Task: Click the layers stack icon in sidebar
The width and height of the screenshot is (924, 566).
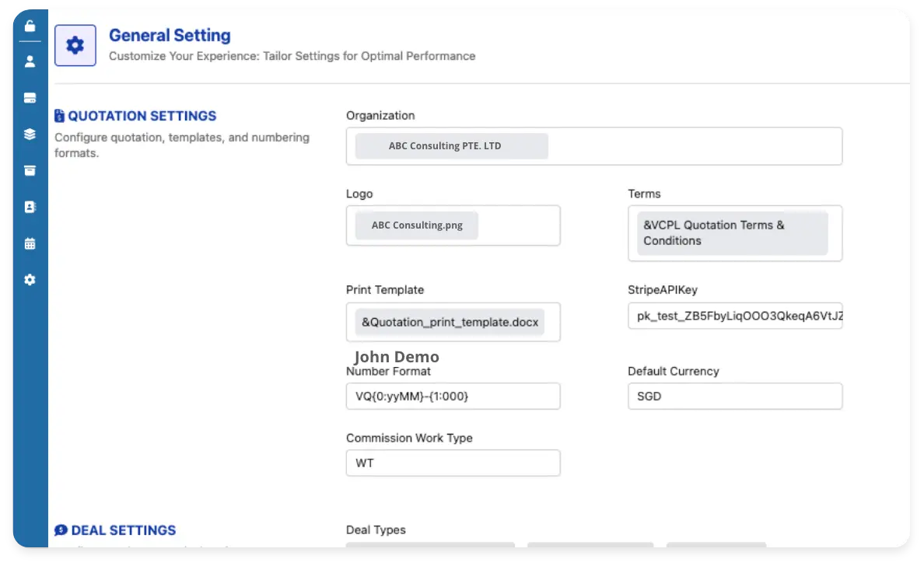Action: coord(30,134)
